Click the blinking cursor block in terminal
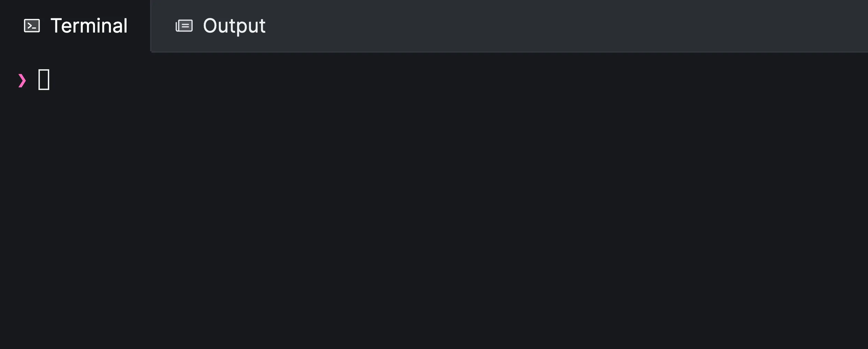Viewport: 868px width, 349px height. point(44,80)
